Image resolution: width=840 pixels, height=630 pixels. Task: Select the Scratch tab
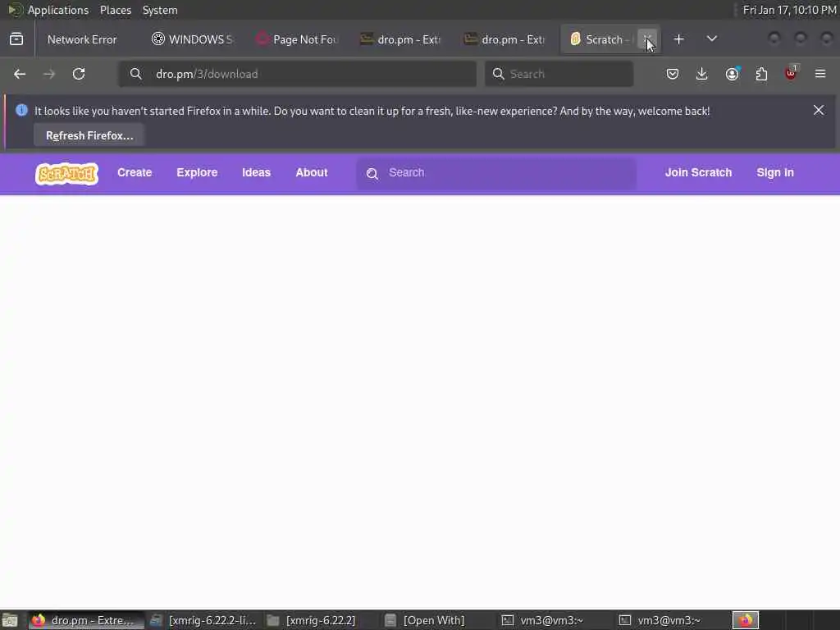pyautogui.click(x=599, y=39)
